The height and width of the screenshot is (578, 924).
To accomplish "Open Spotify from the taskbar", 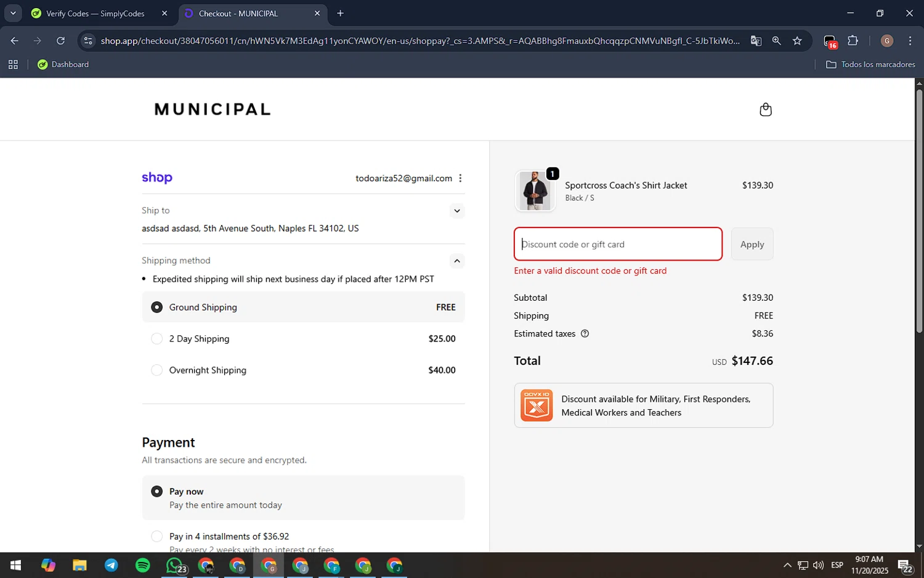I will tap(142, 565).
